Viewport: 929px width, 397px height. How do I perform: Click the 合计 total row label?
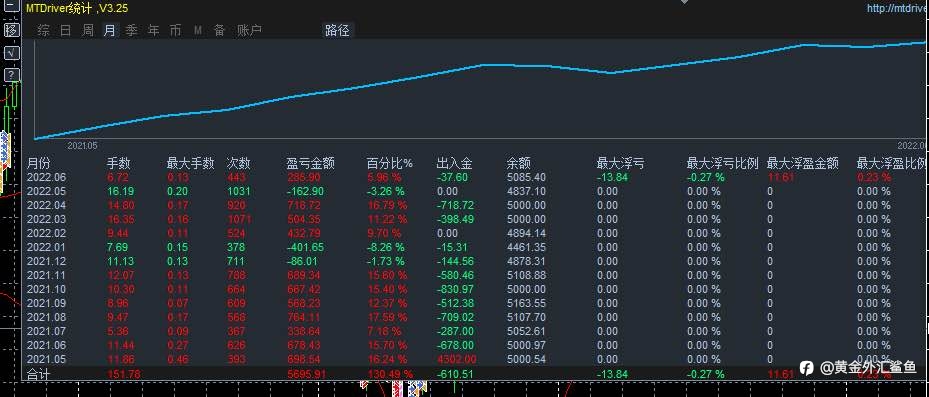(37, 374)
